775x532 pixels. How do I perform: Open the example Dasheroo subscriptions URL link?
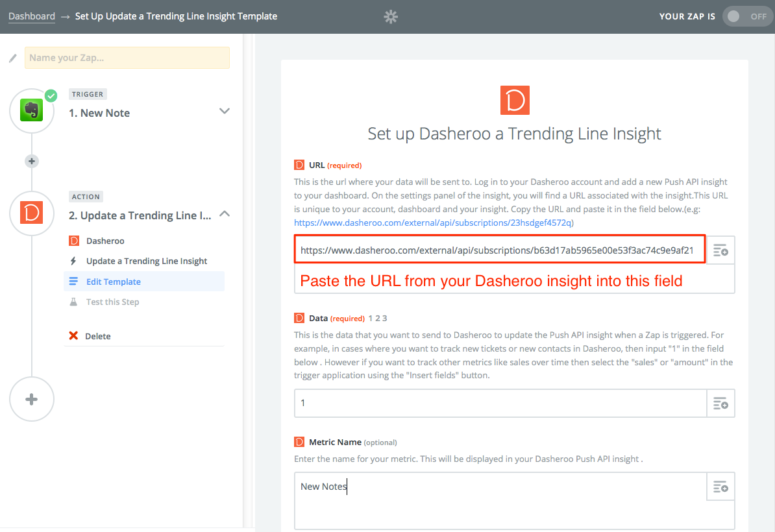(434, 223)
